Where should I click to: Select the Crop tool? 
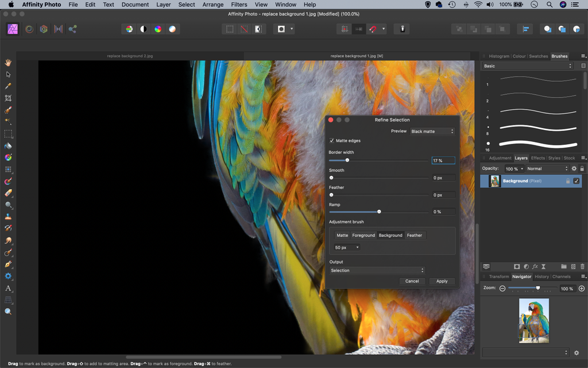(8, 98)
